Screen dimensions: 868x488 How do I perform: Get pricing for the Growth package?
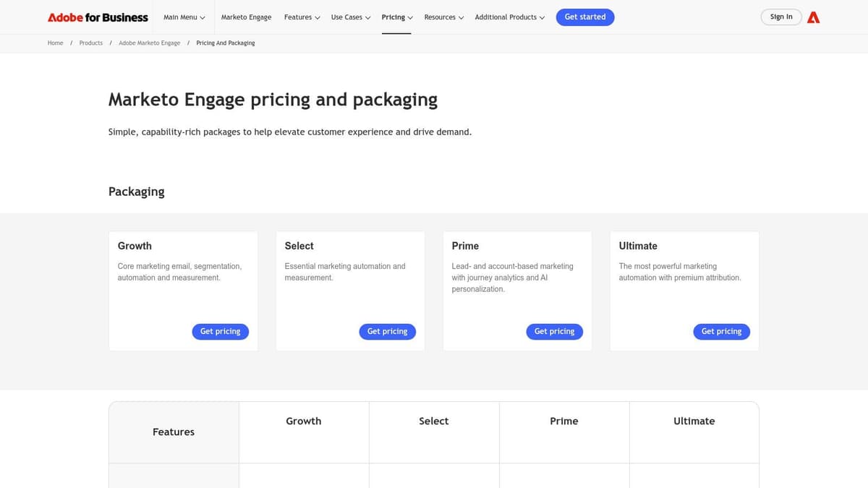(x=220, y=331)
